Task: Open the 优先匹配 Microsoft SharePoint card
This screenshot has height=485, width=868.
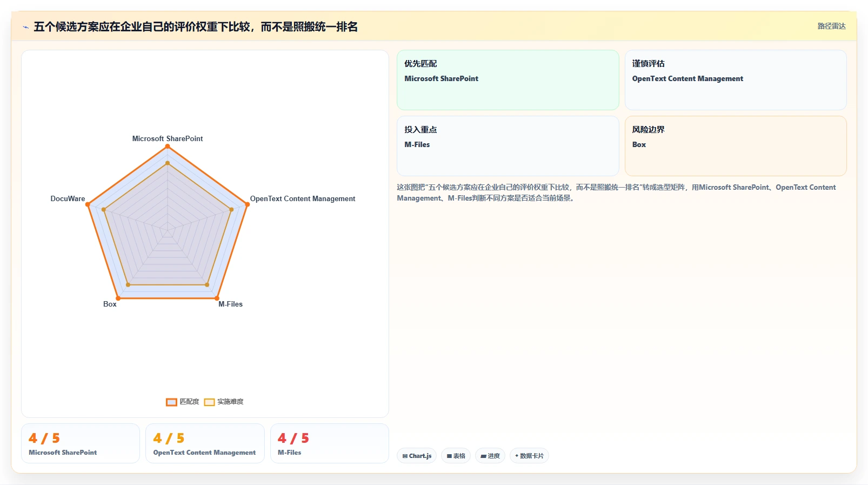Action: (508, 80)
